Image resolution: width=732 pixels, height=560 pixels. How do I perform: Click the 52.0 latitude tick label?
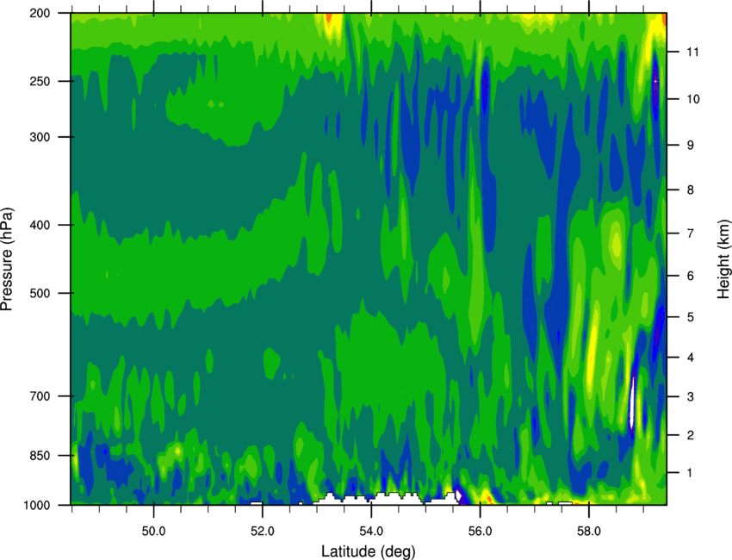click(x=263, y=532)
